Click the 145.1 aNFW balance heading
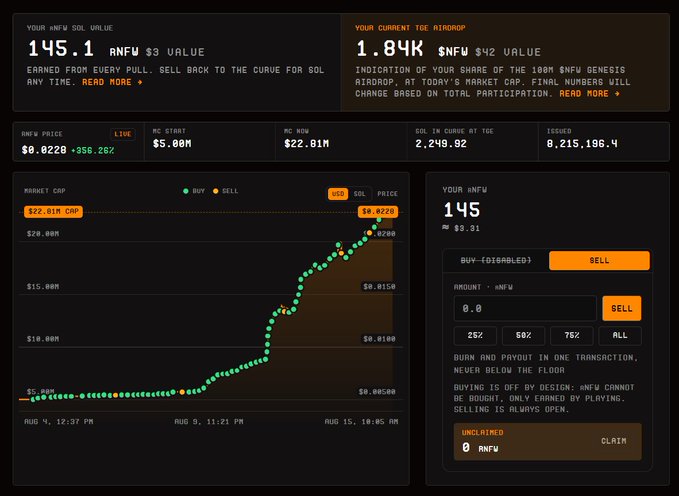 (61, 49)
